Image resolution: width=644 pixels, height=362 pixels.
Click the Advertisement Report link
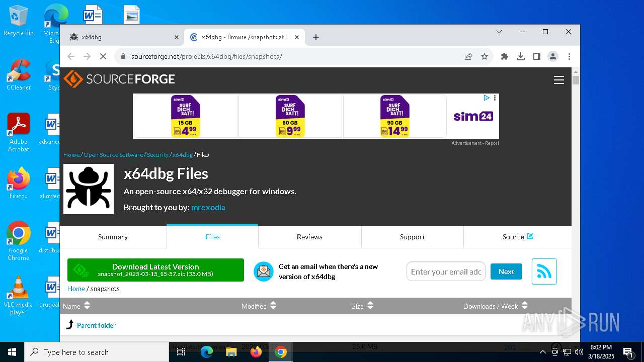(475, 143)
